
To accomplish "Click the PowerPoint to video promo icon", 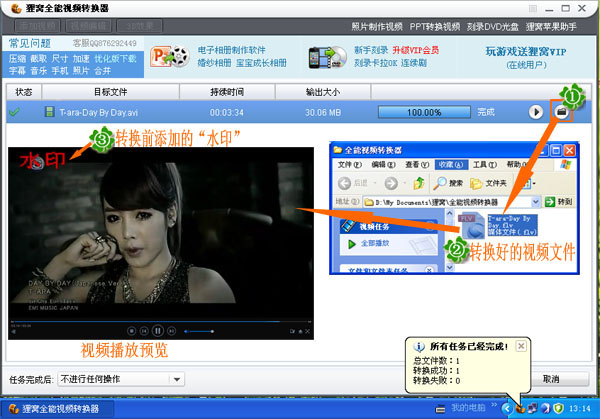I will click(169, 57).
